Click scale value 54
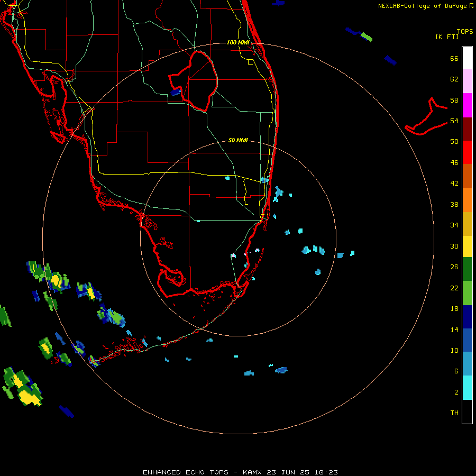 [x=454, y=121]
